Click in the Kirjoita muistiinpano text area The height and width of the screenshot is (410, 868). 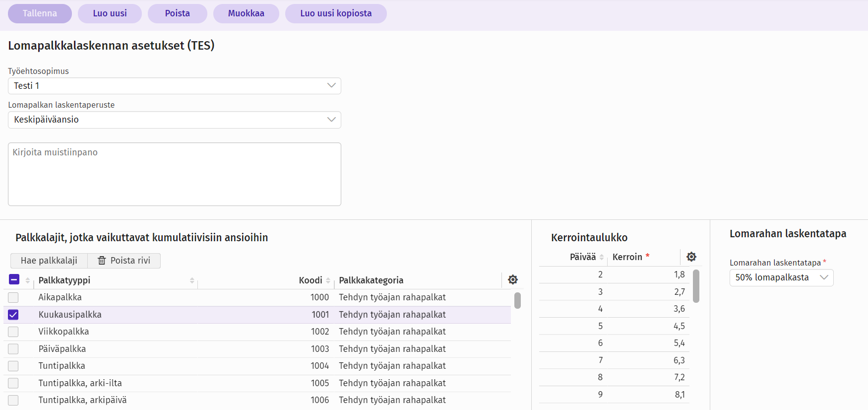click(175, 174)
